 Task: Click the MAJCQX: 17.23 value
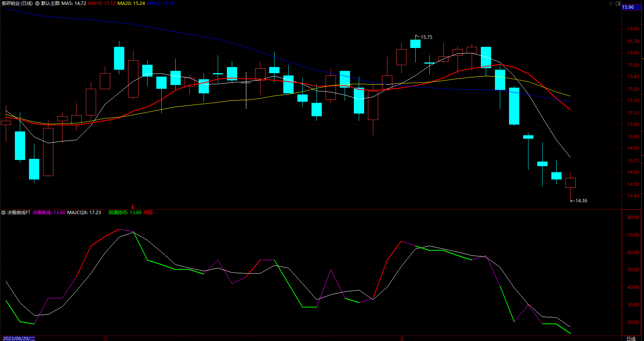84,213
